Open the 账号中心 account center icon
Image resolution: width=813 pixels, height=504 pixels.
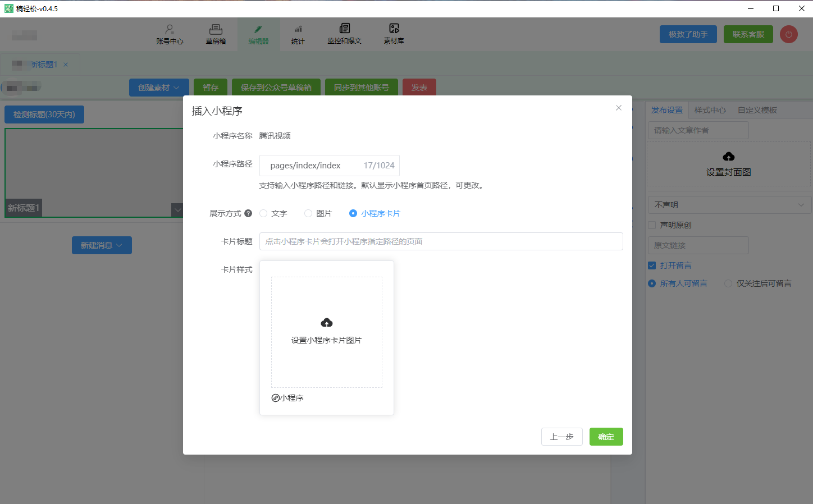pos(170,29)
